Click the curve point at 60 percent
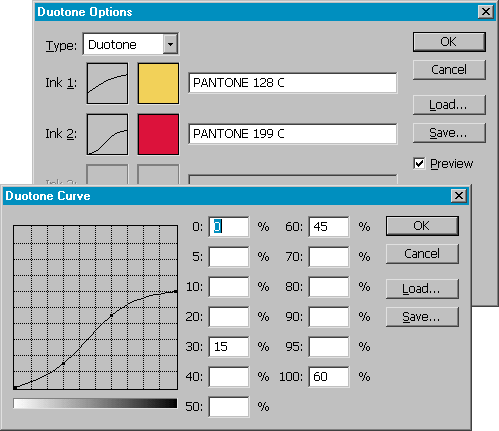The height and width of the screenshot is (431, 499). (x=111, y=315)
